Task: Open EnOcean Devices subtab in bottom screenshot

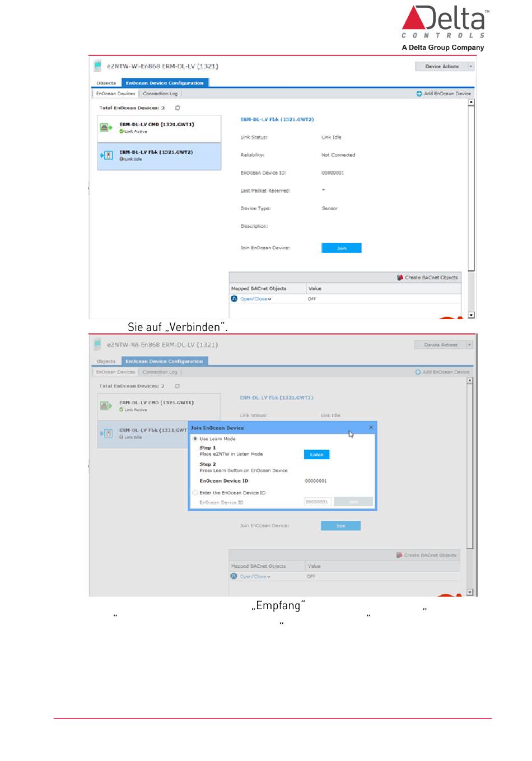Action: (115, 372)
